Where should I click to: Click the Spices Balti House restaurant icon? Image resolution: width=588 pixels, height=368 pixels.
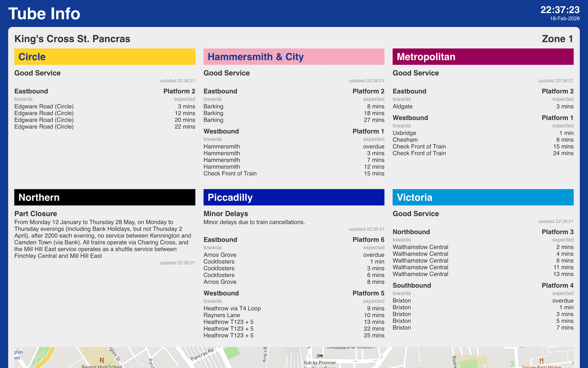pos(541,360)
